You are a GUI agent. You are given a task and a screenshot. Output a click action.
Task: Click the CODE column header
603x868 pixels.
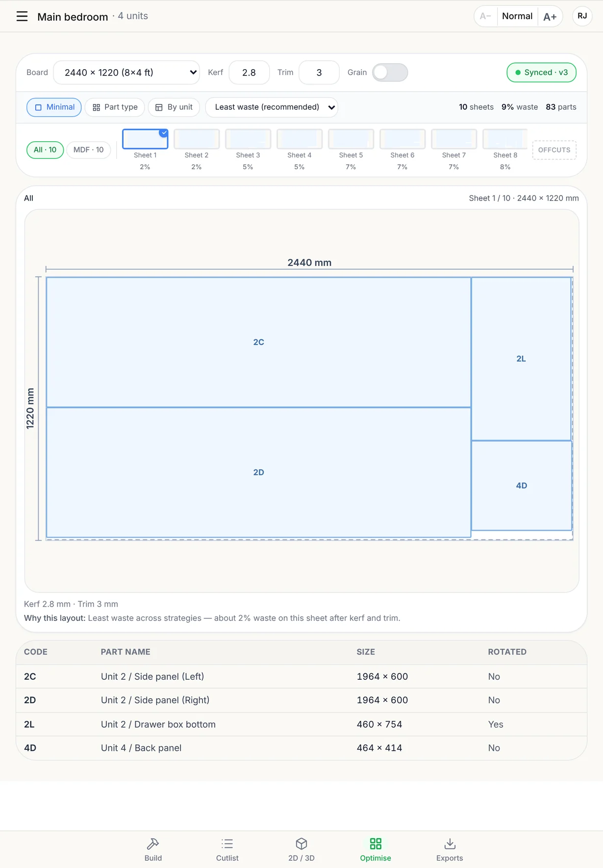click(36, 652)
